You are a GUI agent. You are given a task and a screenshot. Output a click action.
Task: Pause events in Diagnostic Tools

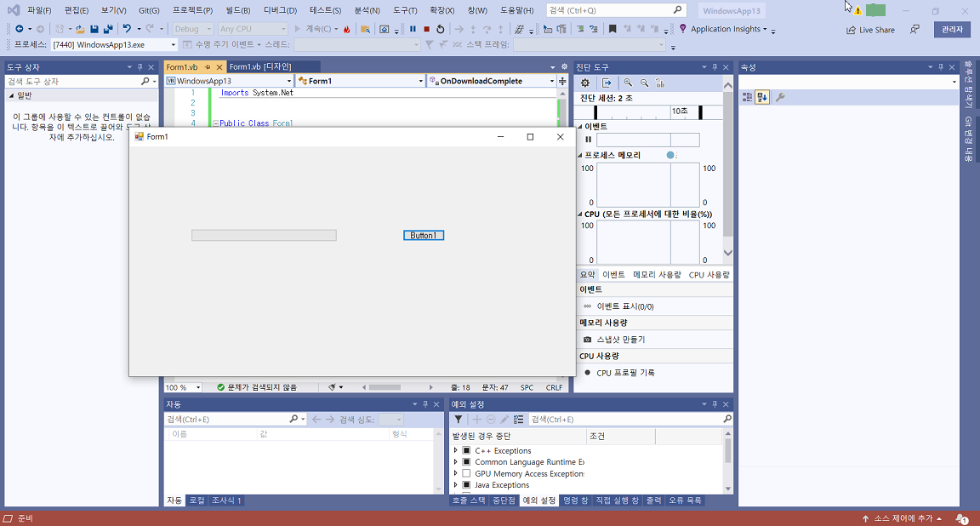coord(588,140)
